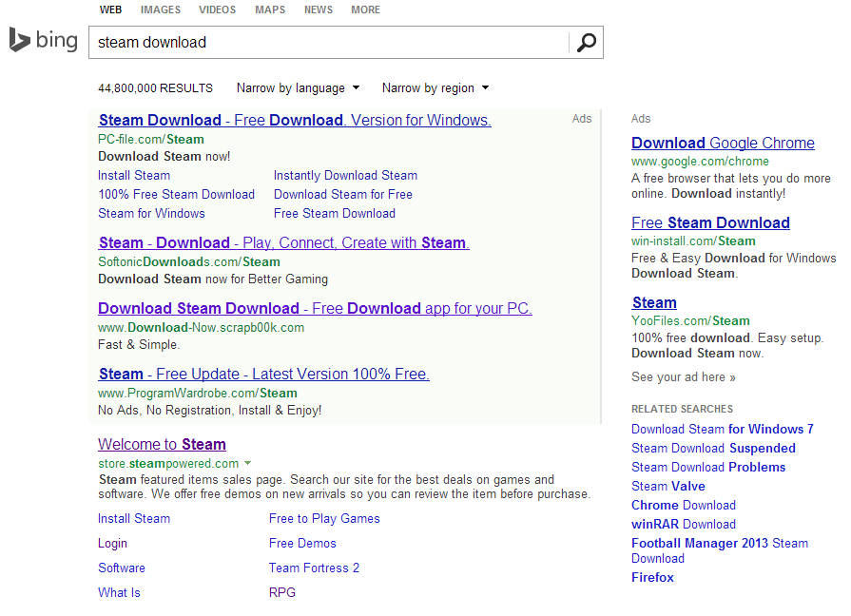Screen dimensions: 851x616
Task: Open the 100% Free Steam Download sublink
Action: [x=177, y=194]
